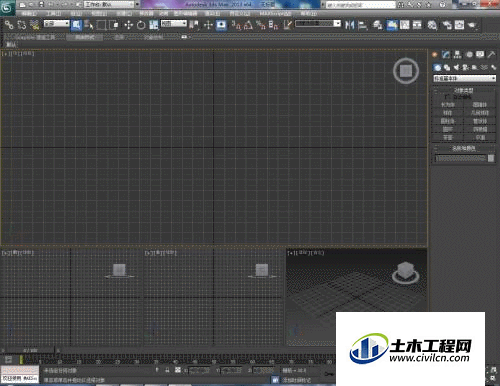The image size is (500, 386).
Task: Toggle the Graphite Modeling ribbon button
Action: click(x=392, y=25)
